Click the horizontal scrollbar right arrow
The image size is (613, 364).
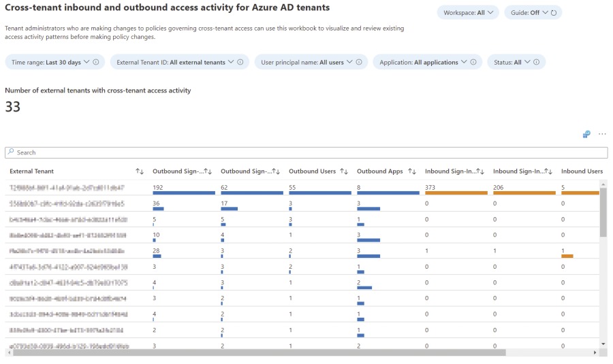pos(595,352)
